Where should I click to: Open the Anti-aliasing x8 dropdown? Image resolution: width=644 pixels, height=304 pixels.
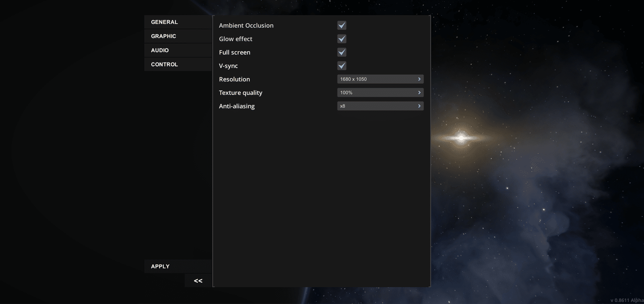tap(380, 106)
